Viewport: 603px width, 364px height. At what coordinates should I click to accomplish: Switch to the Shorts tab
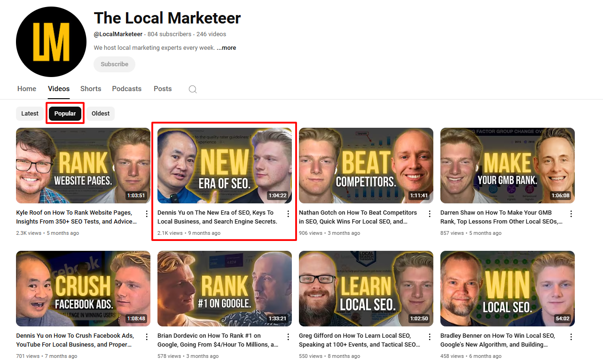click(90, 89)
